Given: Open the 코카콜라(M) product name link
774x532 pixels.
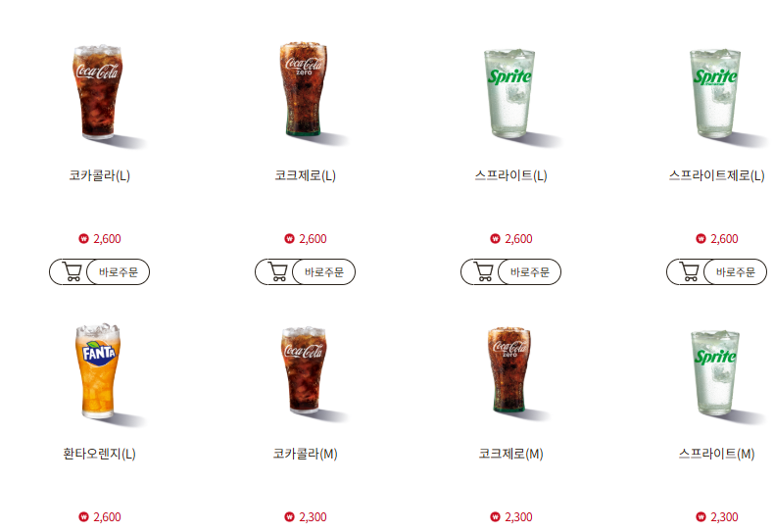Looking at the screenshot, I should click(x=305, y=454).
